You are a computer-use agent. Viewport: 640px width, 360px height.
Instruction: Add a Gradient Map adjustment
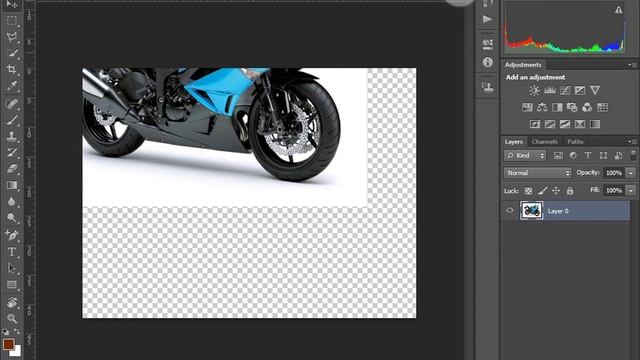point(595,124)
